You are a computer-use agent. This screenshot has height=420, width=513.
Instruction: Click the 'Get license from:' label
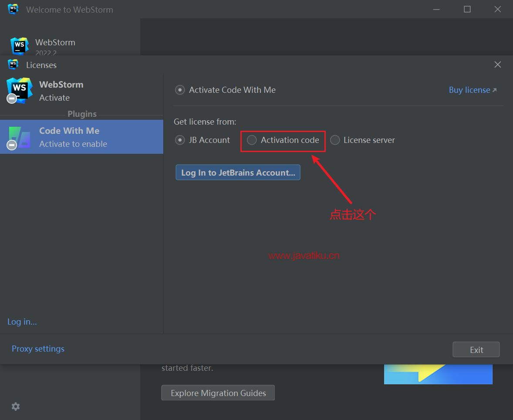pyautogui.click(x=205, y=122)
